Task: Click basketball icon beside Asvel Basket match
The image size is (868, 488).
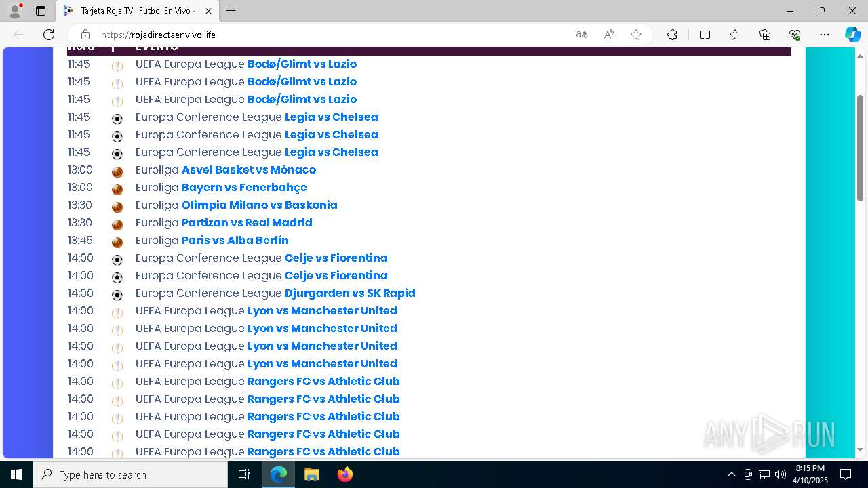Action: click(x=117, y=171)
